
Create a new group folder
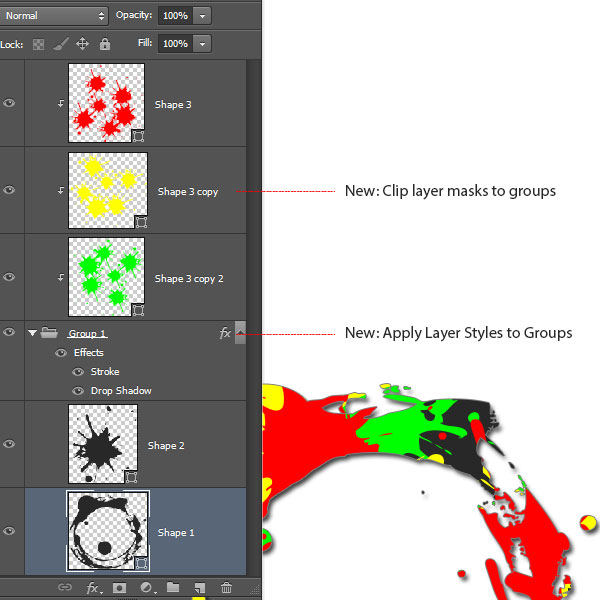(172, 588)
